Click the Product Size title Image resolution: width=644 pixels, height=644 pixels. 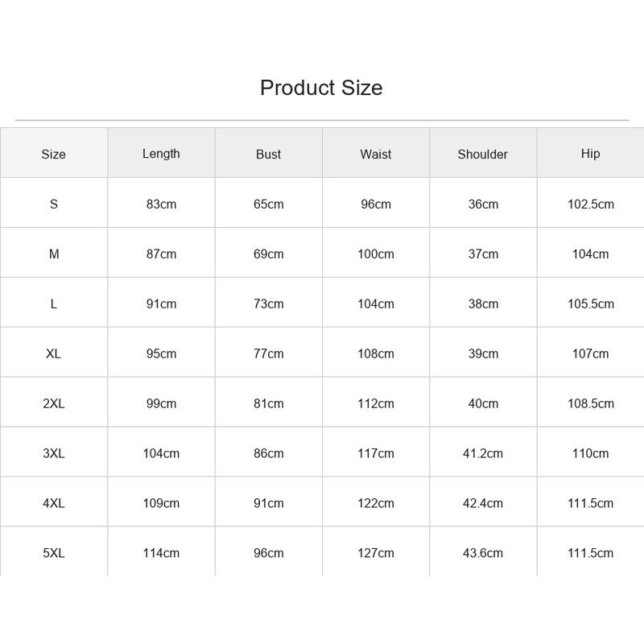click(x=321, y=88)
